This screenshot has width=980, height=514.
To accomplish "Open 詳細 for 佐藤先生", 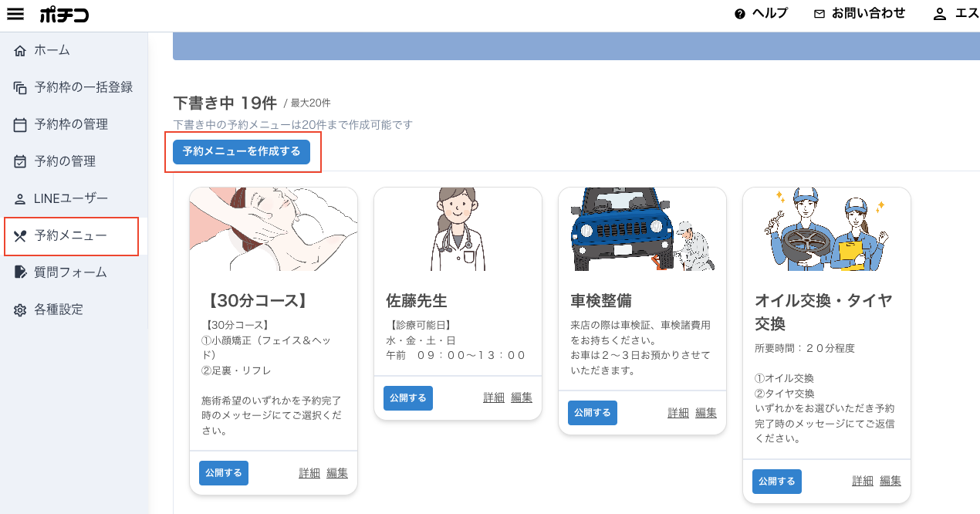I will coord(494,398).
